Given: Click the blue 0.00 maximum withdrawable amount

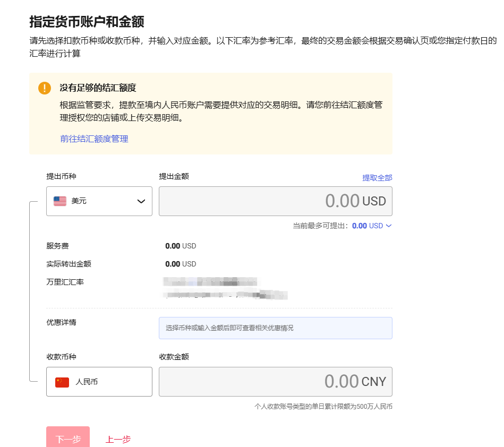Looking at the screenshot, I should tap(360, 226).
